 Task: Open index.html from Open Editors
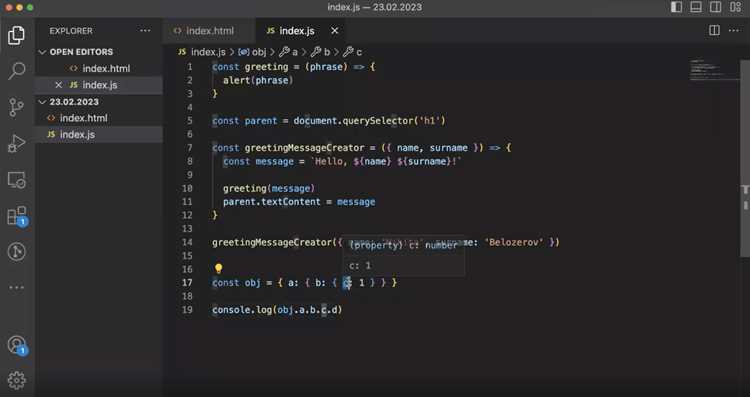click(x=99, y=68)
